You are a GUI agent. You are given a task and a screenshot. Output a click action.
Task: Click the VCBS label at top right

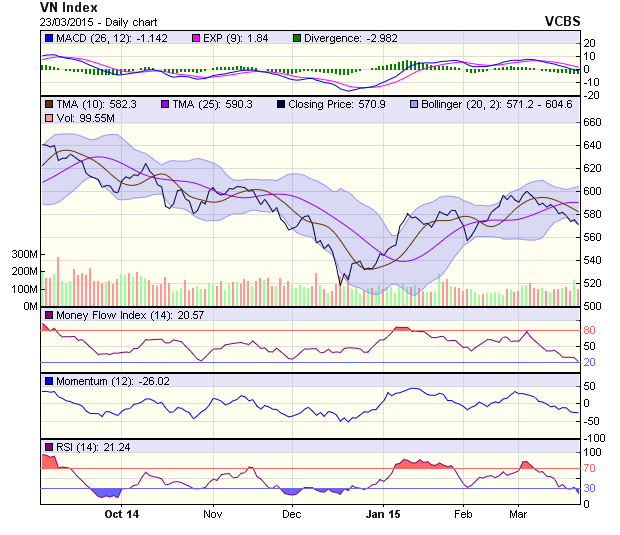pyautogui.click(x=565, y=21)
